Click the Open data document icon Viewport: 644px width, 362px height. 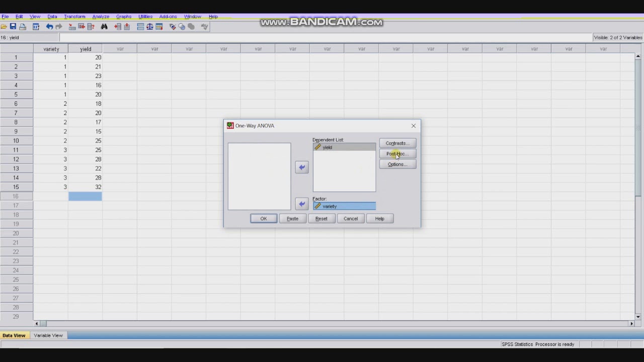[x=4, y=27]
